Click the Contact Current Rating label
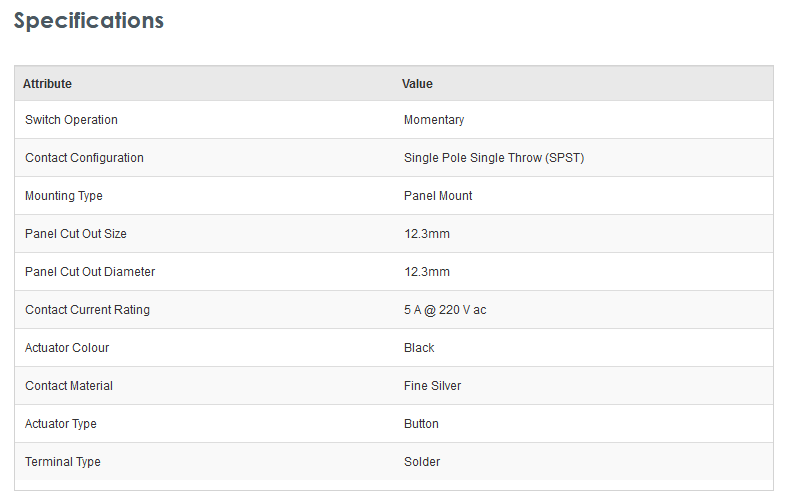 [88, 310]
